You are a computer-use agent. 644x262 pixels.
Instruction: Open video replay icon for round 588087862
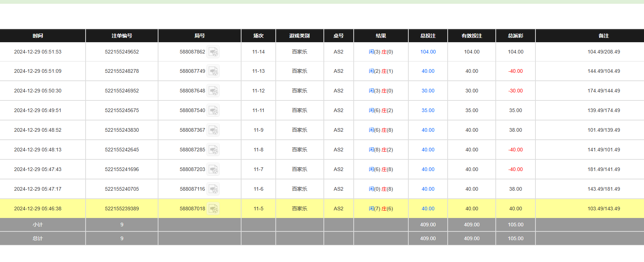[x=213, y=52]
